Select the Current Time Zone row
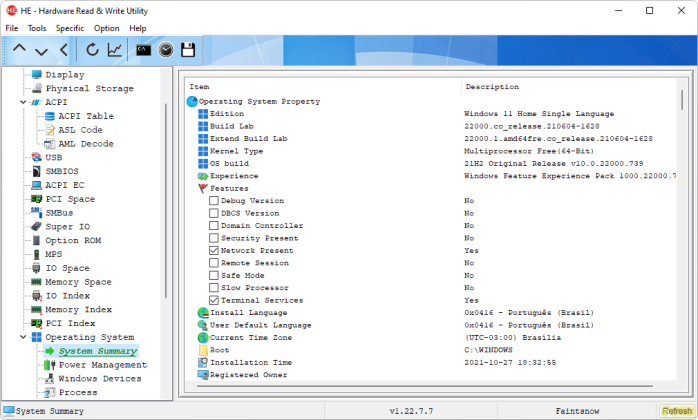Viewport: 698px width, 420px height. 431,338
